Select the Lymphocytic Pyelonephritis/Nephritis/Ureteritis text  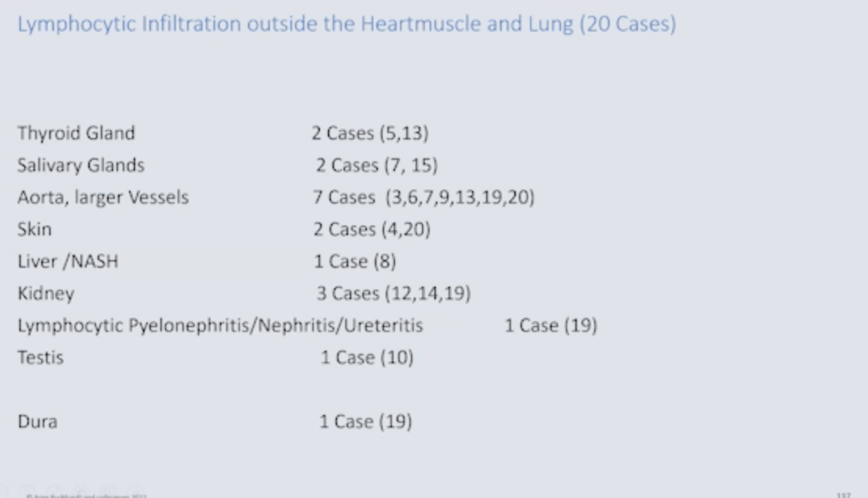tap(220, 326)
